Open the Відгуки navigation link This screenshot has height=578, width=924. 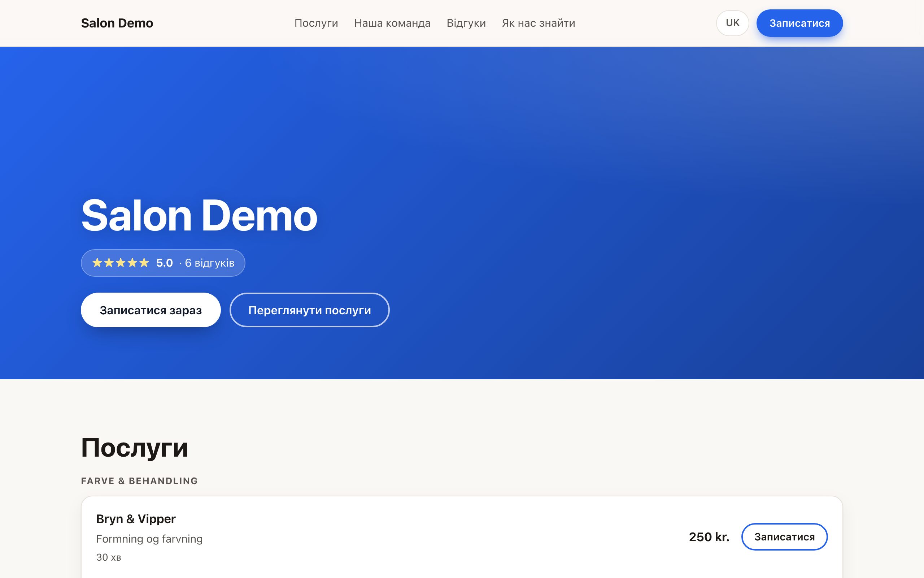tap(466, 23)
